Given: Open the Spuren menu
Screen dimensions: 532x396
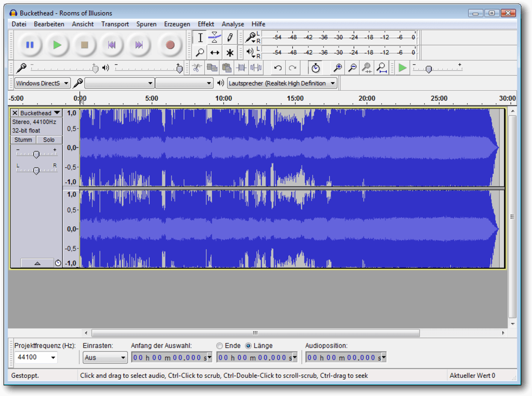Looking at the screenshot, I should (147, 24).
